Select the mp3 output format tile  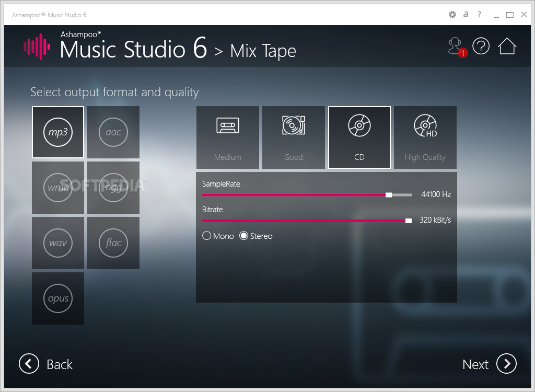pos(58,132)
